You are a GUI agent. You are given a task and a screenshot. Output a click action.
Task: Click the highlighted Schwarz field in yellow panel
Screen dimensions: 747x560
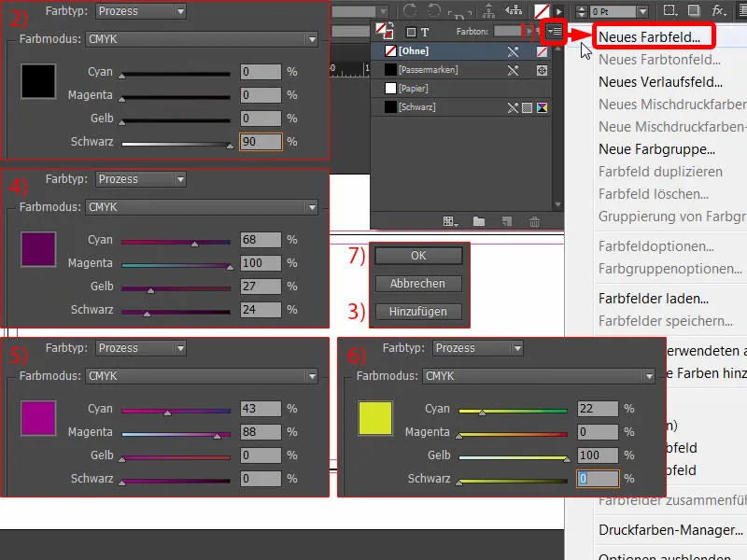[x=598, y=479]
